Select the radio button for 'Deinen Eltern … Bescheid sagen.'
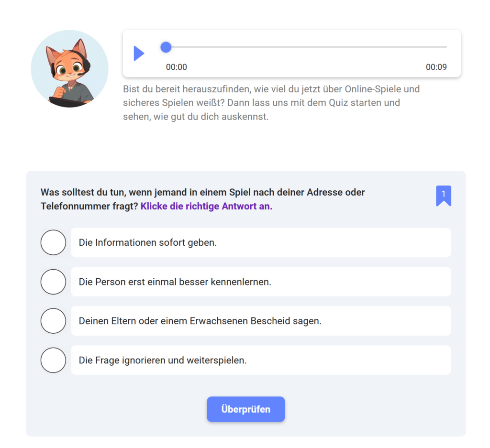The width and height of the screenshot is (490, 448). pos(53,321)
